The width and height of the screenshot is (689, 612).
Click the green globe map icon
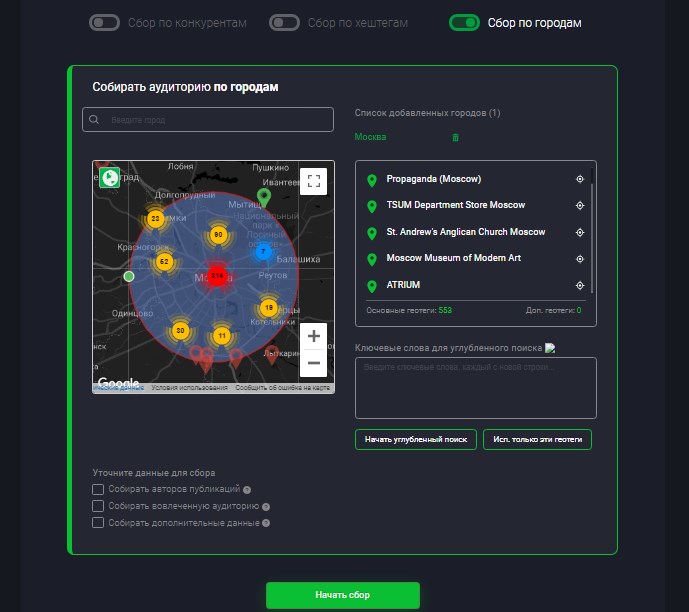tap(109, 177)
